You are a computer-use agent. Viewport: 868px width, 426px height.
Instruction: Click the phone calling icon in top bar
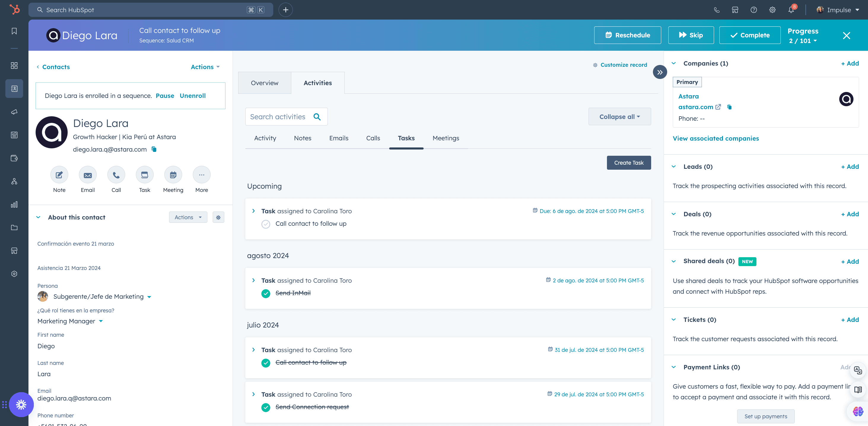click(717, 10)
